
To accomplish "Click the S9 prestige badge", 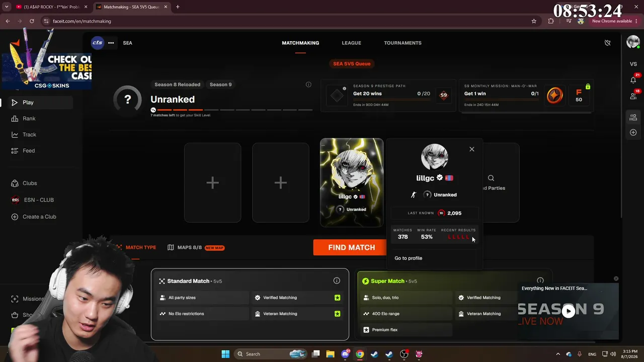I will pyautogui.click(x=443, y=95).
